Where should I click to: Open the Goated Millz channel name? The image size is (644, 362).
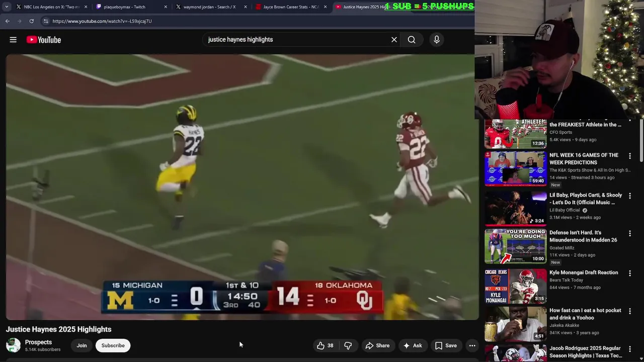point(562,248)
